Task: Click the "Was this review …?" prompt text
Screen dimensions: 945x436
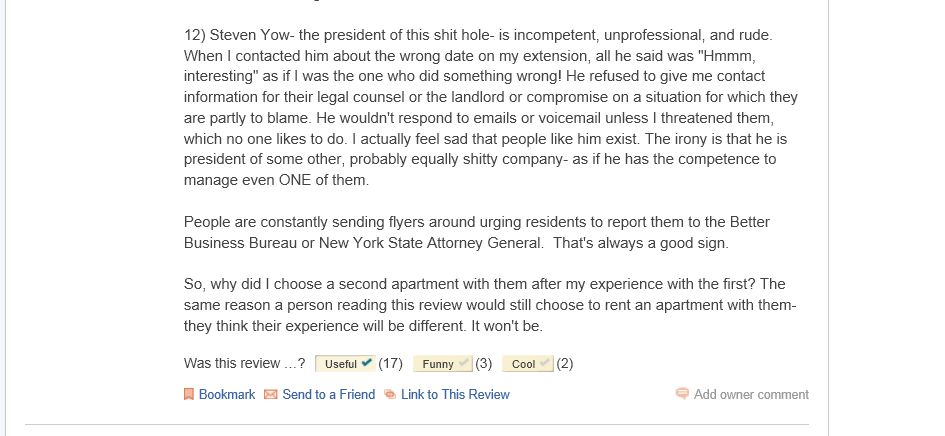Action: 245,364
